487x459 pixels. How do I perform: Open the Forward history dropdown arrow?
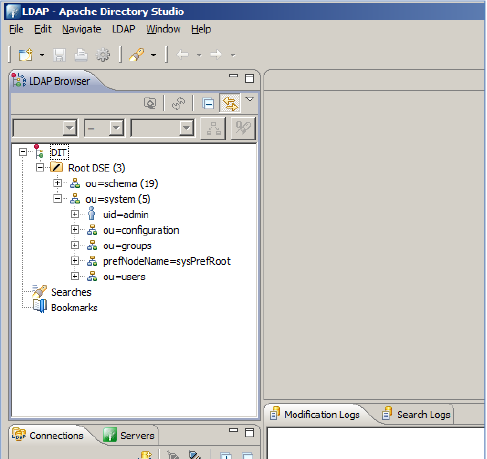tap(233, 55)
